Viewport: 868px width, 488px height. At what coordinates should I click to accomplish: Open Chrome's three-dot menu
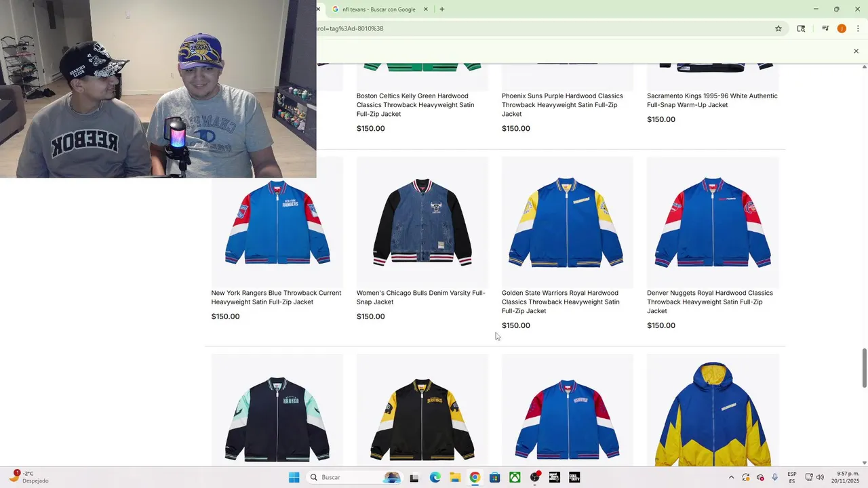point(858,28)
